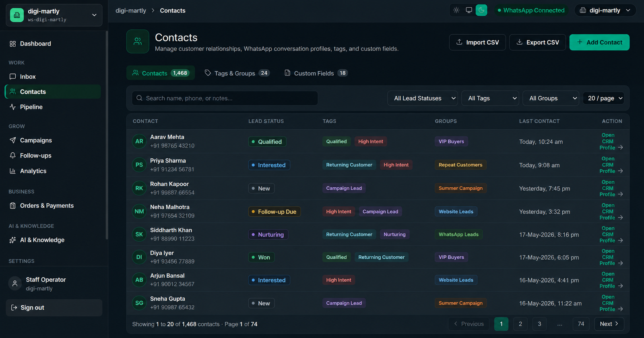Image resolution: width=644 pixels, height=338 pixels.
Task: Click Sneha Gupta's SG avatar
Action: point(139,303)
